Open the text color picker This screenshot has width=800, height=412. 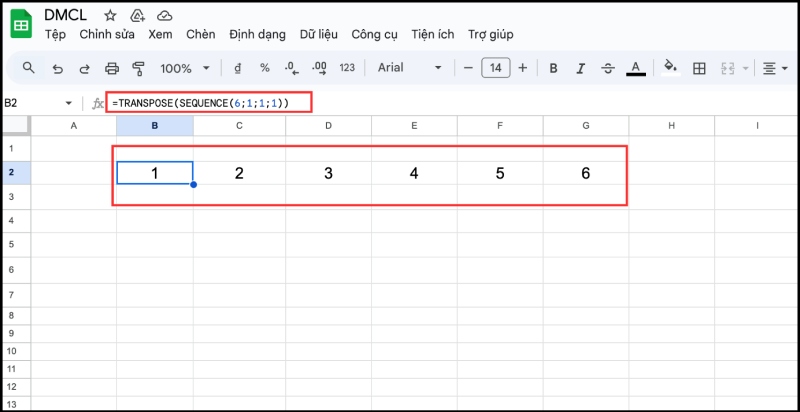click(x=636, y=68)
